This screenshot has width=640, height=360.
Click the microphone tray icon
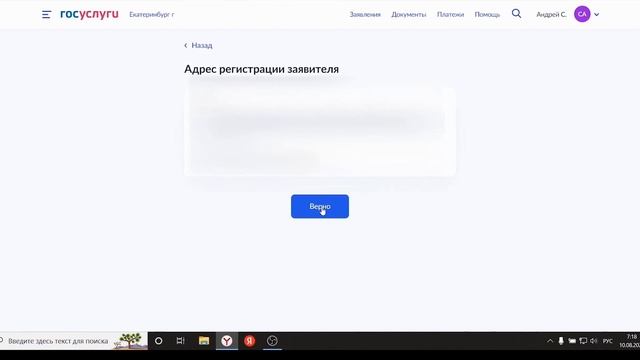click(561, 341)
